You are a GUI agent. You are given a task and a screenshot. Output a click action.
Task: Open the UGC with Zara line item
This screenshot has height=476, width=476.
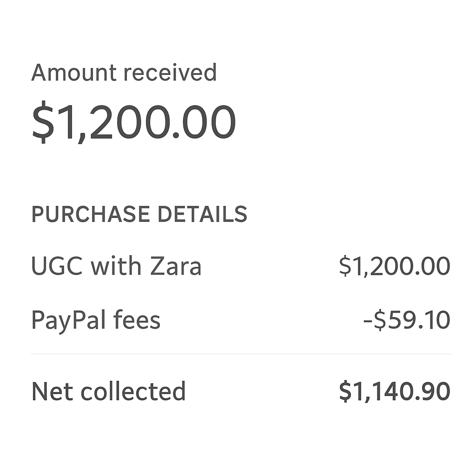(x=116, y=267)
